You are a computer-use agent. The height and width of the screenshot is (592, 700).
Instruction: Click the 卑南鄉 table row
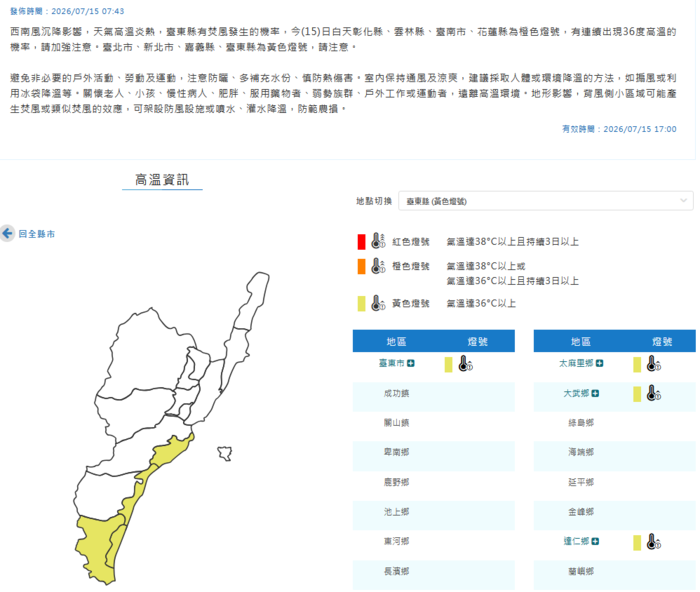click(433, 456)
